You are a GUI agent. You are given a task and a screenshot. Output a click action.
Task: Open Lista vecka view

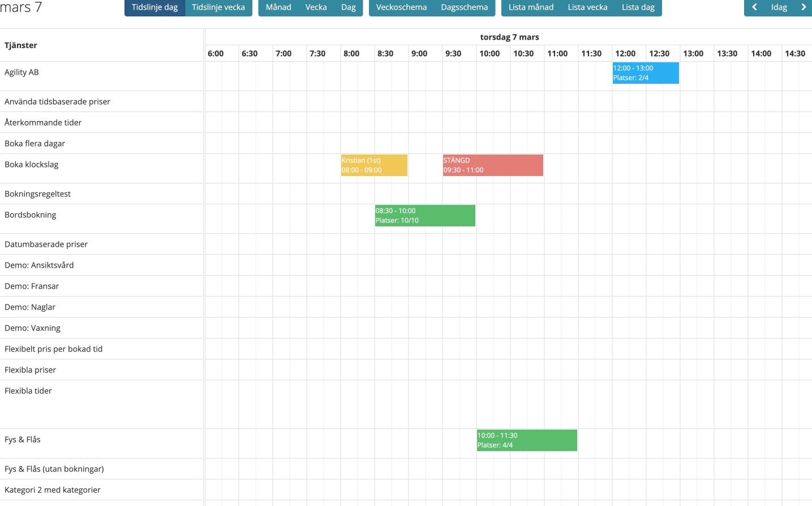point(587,7)
